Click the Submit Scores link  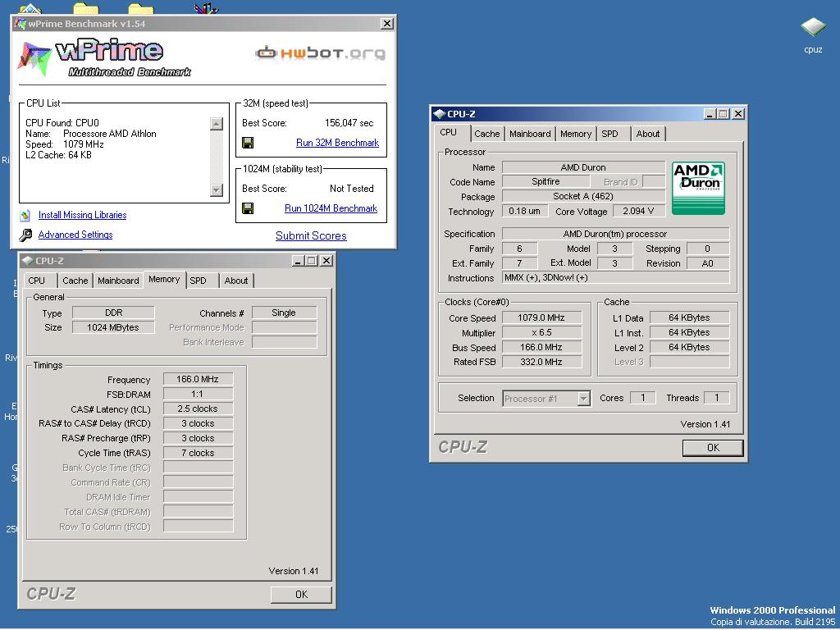311,235
